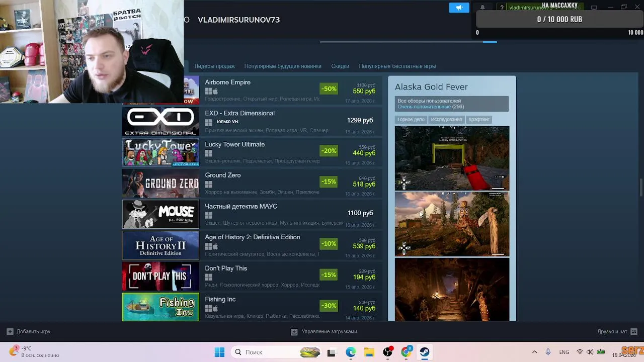Click the Windows platform icon in the EXD row
This screenshot has width=644, height=362.
tap(208, 122)
